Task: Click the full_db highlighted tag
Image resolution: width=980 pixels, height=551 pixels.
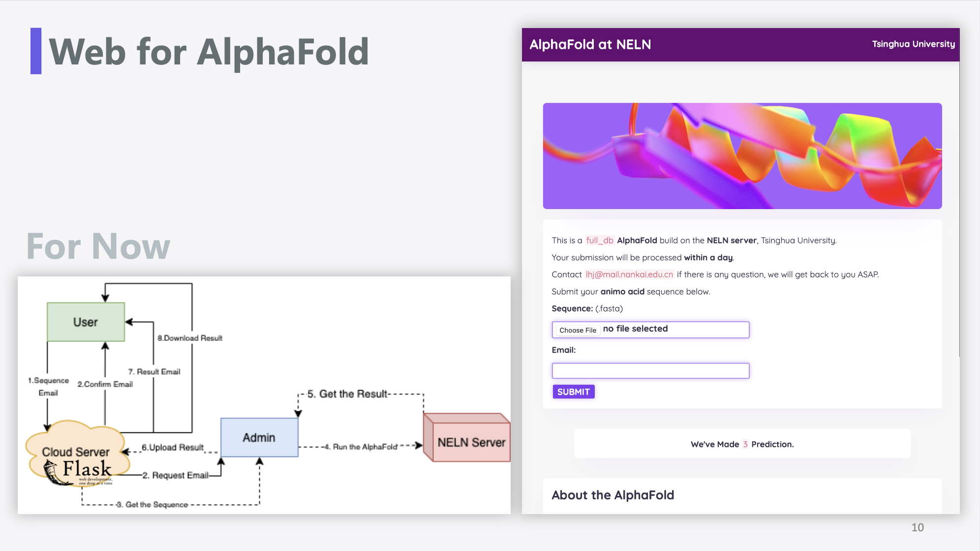Action: click(x=599, y=241)
